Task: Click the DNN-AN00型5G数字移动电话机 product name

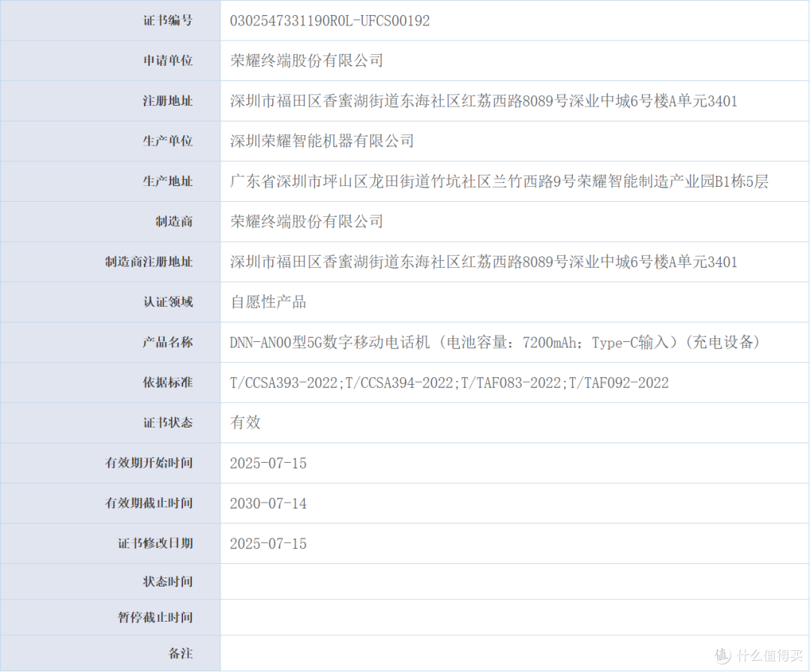Action: click(x=496, y=342)
